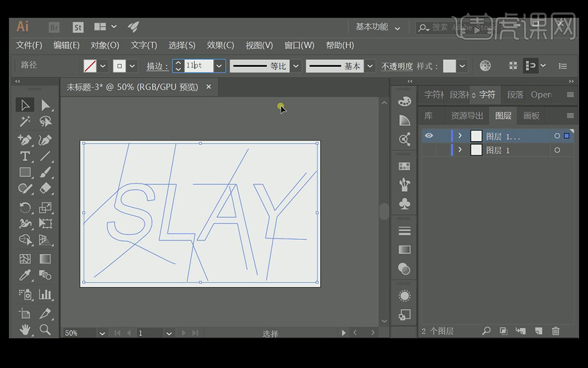Open the stroke weight dropdown arrow
This screenshot has height=368, width=588.
point(219,66)
